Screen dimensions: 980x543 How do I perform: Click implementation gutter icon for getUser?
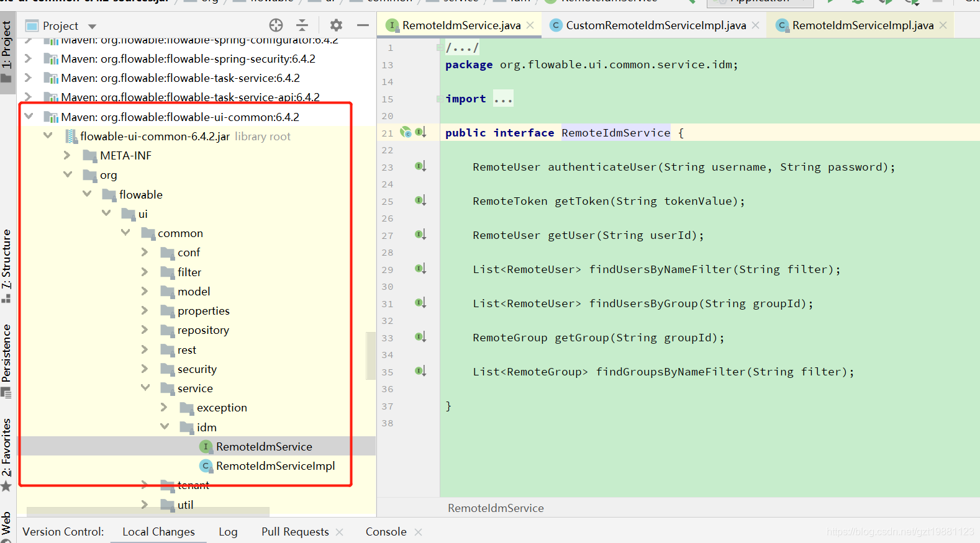click(420, 235)
